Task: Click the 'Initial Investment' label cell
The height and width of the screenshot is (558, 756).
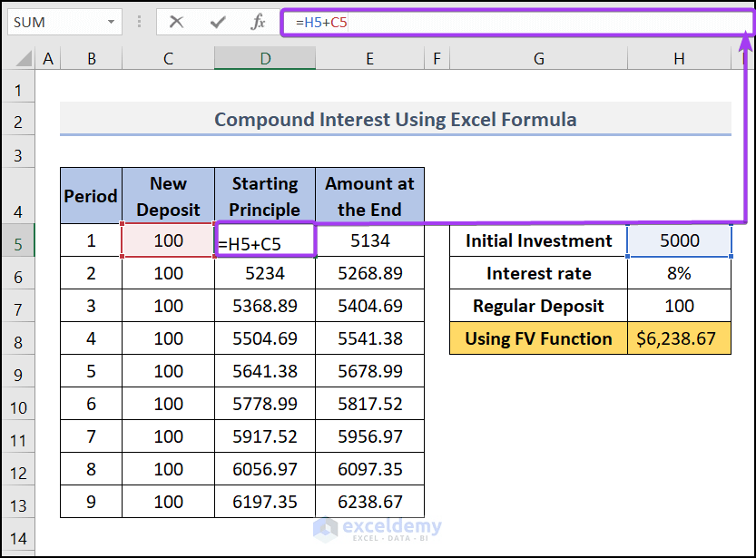Action: click(538, 240)
